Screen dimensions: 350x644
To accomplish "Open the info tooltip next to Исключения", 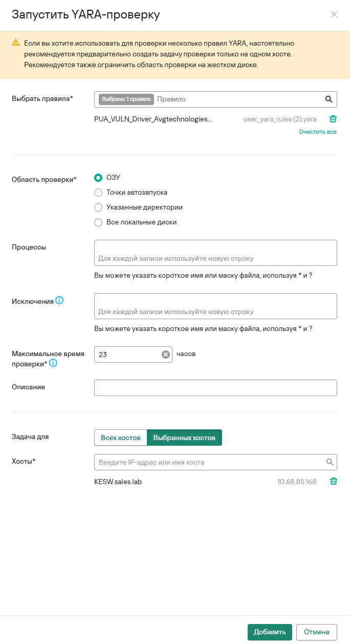I will 59,301.
